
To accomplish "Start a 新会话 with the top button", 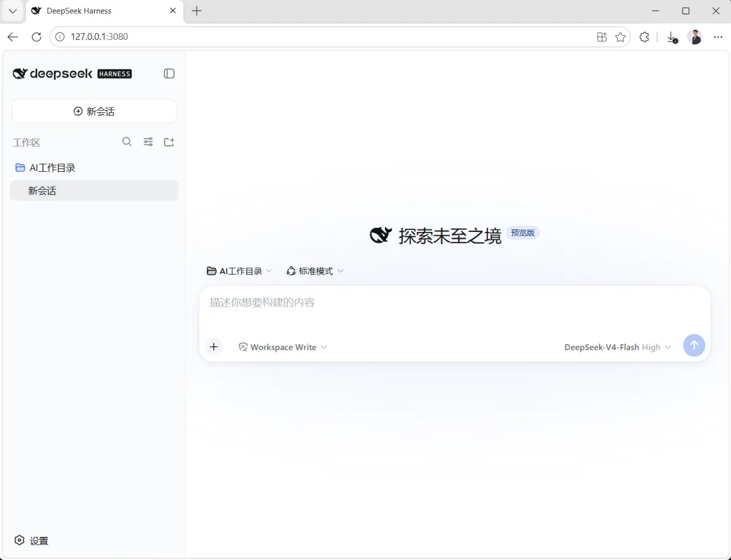I will [94, 112].
